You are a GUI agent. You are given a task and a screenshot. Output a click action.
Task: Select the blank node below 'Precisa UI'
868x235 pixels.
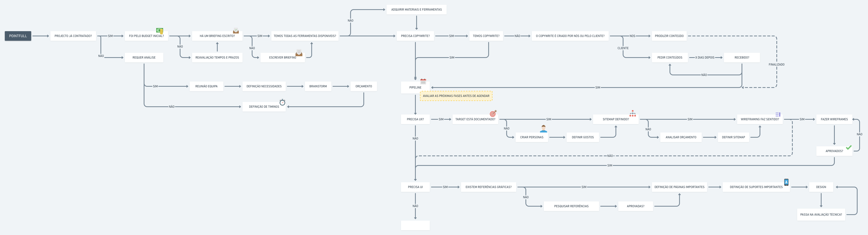(x=415, y=226)
